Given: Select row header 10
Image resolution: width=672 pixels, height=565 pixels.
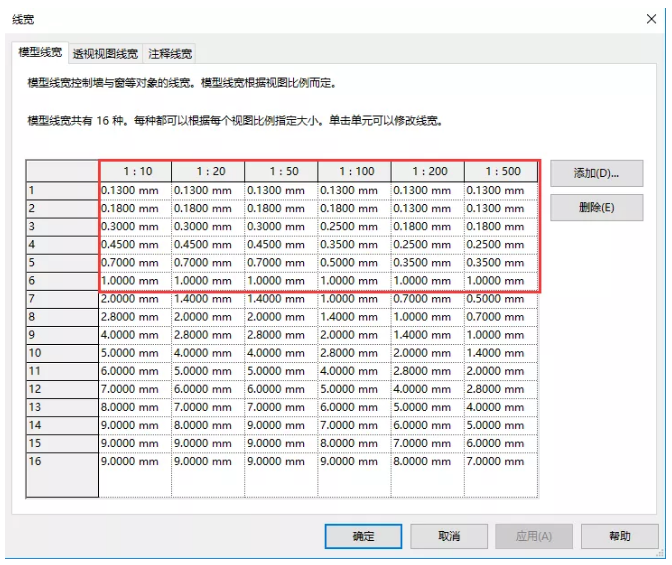Looking at the screenshot, I should tap(62, 353).
